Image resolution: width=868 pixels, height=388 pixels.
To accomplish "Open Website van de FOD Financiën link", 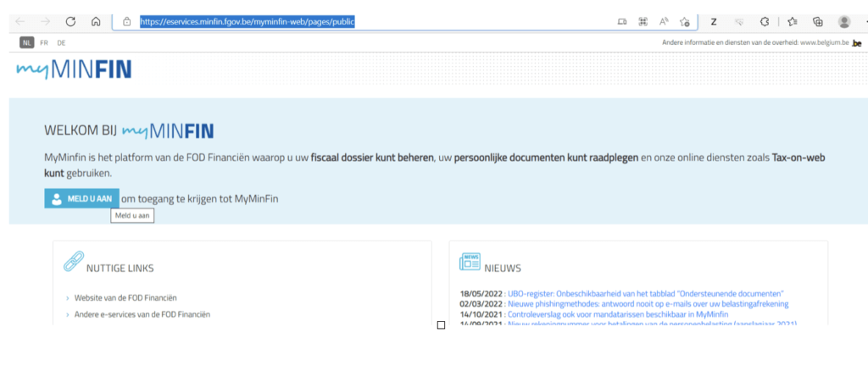I will pos(125,298).
